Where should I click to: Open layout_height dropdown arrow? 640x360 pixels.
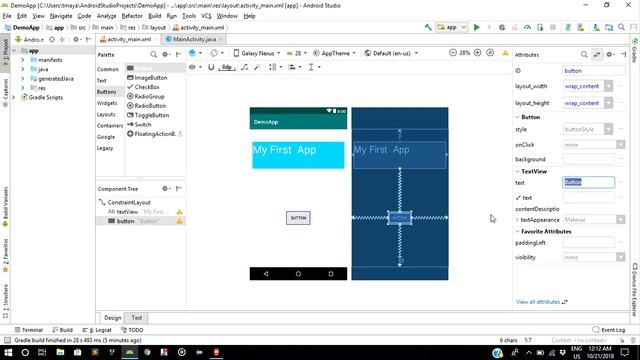tap(608, 103)
